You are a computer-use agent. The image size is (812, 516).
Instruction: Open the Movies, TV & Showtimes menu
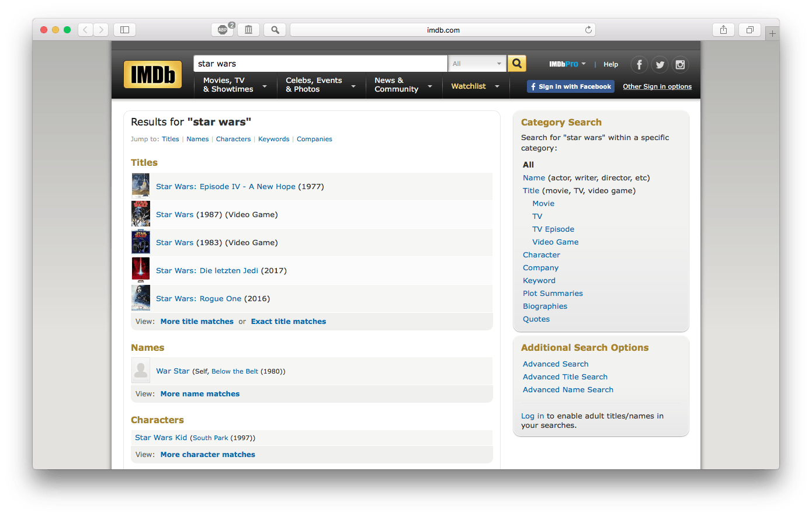click(x=234, y=85)
